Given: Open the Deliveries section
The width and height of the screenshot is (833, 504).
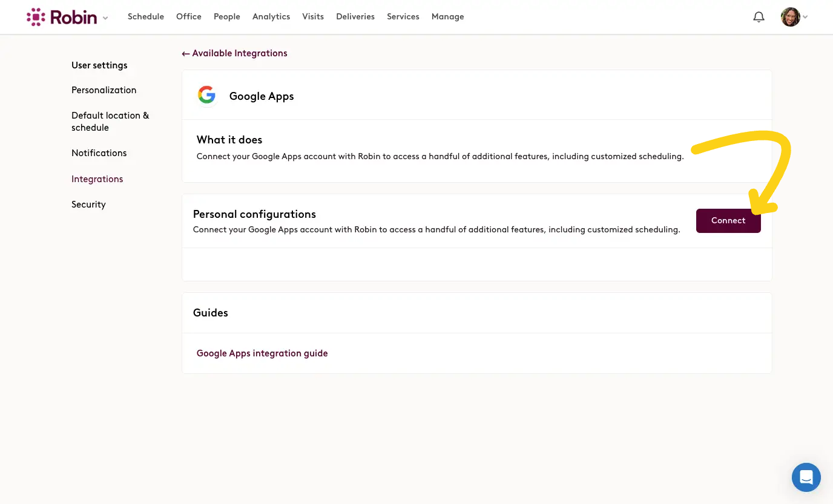Looking at the screenshot, I should click(355, 16).
